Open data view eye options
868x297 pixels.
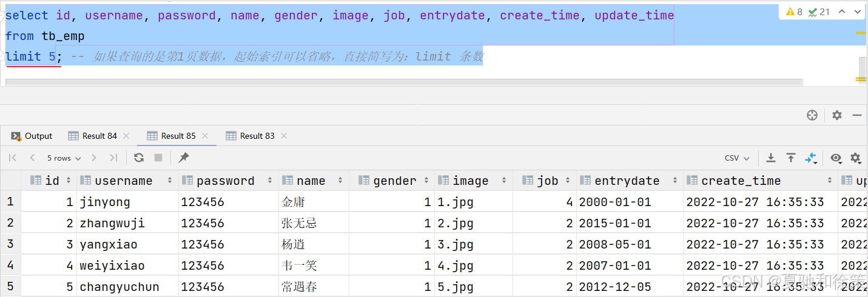(x=836, y=158)
